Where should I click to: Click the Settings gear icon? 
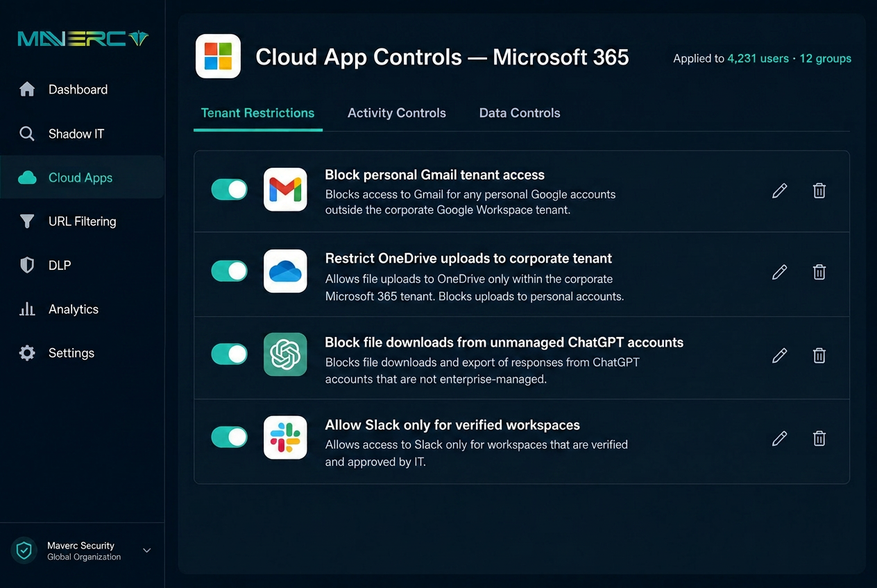[x=27, y=353]
